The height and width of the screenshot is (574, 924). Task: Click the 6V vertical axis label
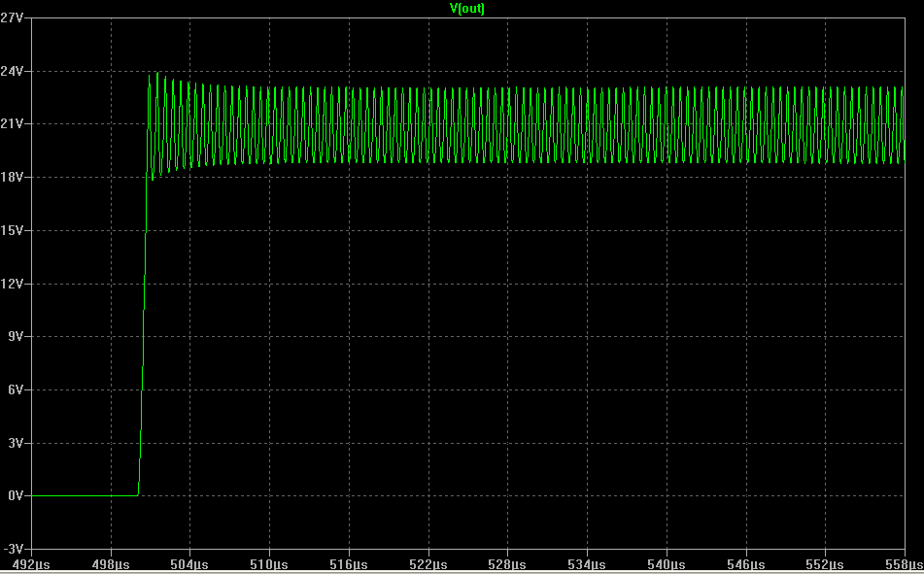[x=16, y=389]
